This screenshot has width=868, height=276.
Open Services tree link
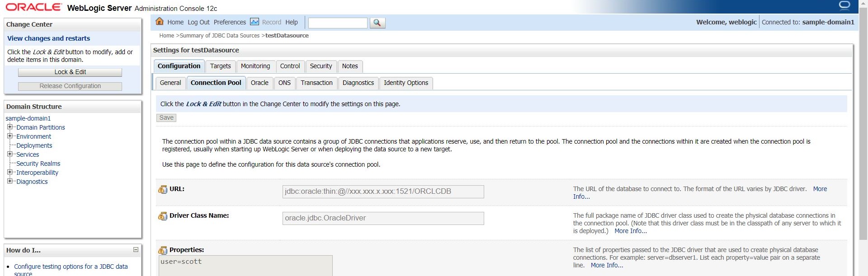pyautogui.click(x=28, y=154)
